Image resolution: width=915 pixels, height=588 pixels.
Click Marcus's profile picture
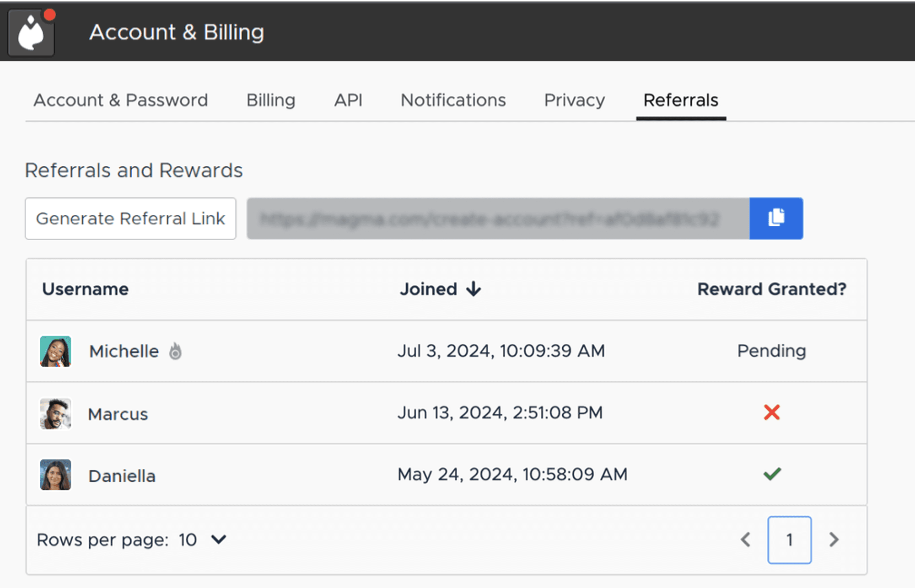(x=55, y=413)
